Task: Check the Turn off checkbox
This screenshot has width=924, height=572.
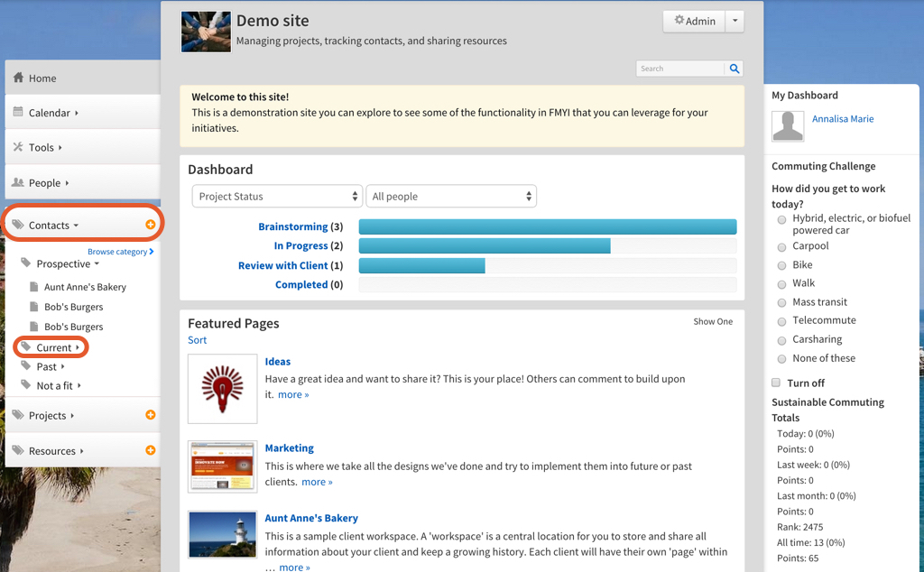Action: point(776,383)
